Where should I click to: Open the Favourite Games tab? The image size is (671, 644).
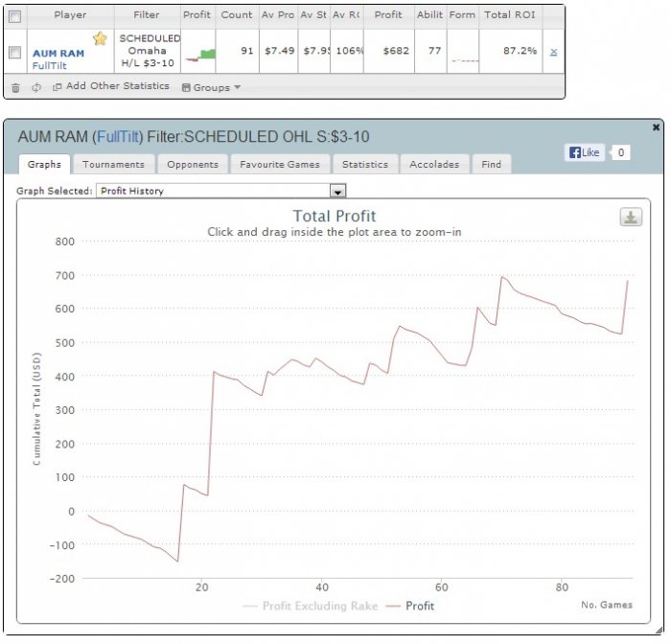point(280,165)
